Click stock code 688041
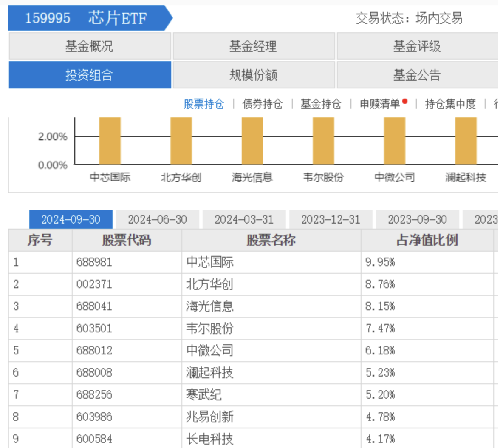The height and width of the screenshot is (448, 503). (94, 306)
